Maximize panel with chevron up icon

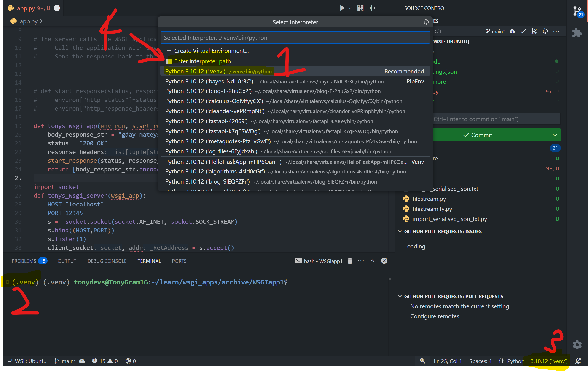pos(372,261)
